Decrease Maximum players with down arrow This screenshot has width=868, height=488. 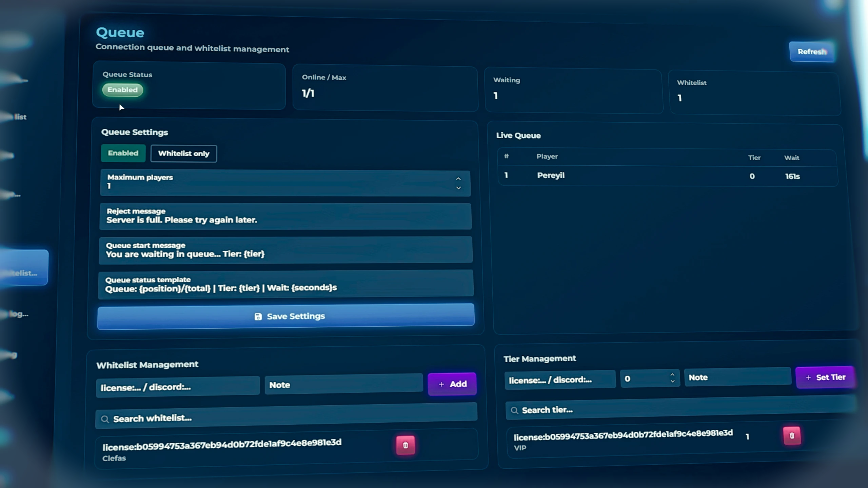point(458,188)
